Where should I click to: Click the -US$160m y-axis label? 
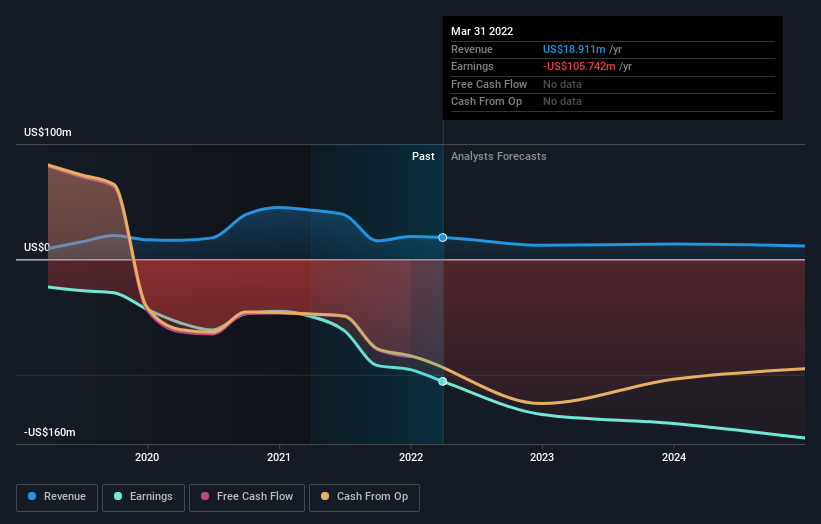[x=50, y=432]
